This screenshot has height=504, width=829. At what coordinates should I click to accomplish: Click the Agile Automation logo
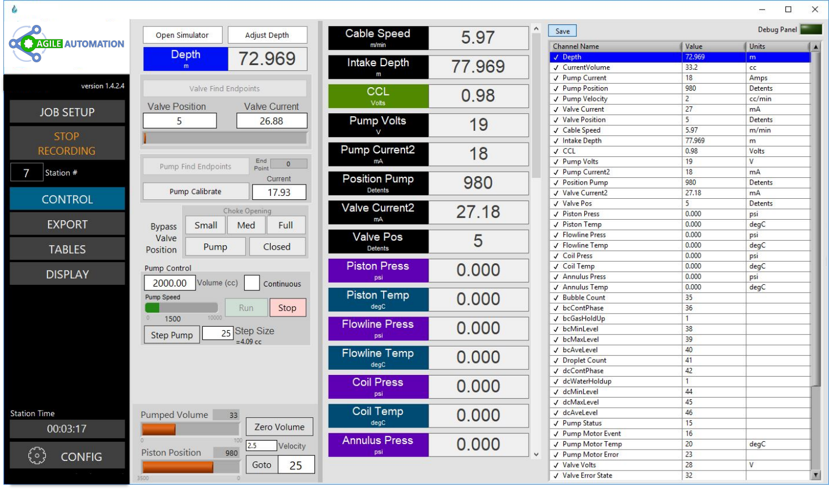[x=65, y=42]
